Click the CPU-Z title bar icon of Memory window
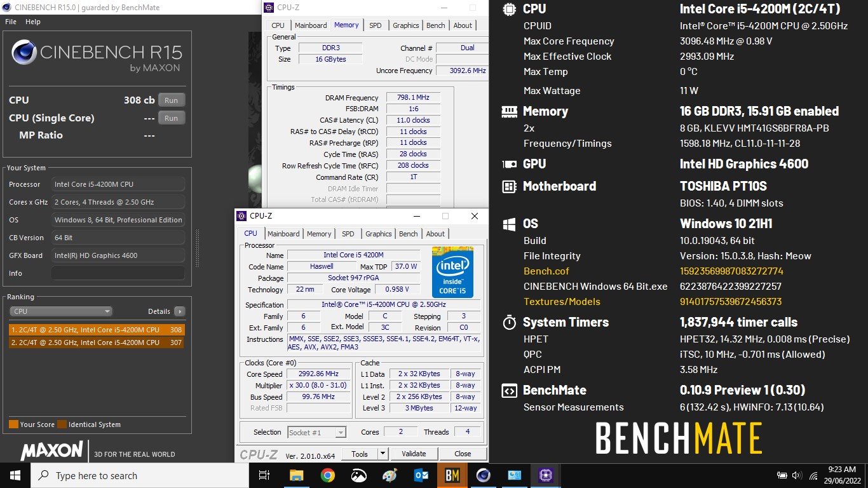The width and height of the screenshot is (868, 488). click(x=269, y=8)
